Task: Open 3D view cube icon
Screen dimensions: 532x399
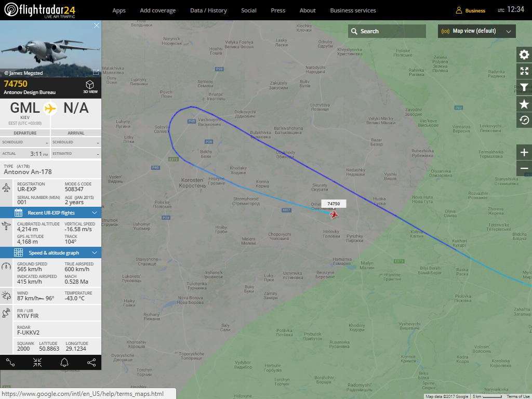Action: point(90,87)
